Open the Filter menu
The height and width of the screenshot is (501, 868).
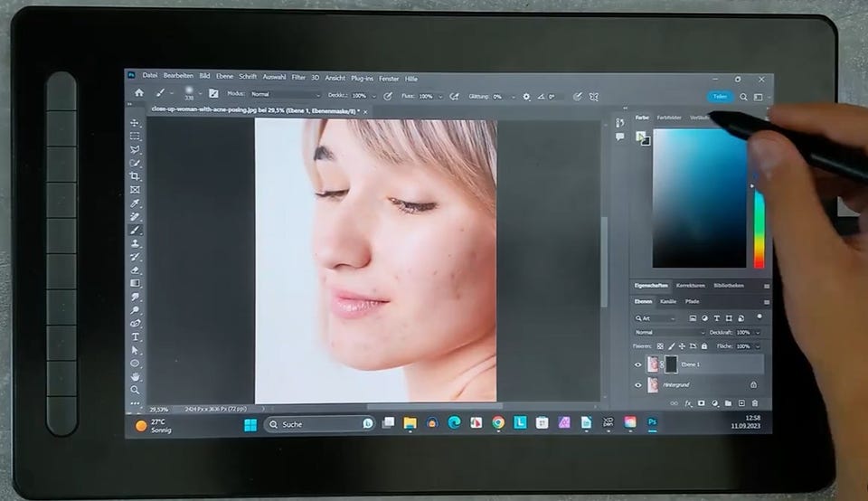298,78
